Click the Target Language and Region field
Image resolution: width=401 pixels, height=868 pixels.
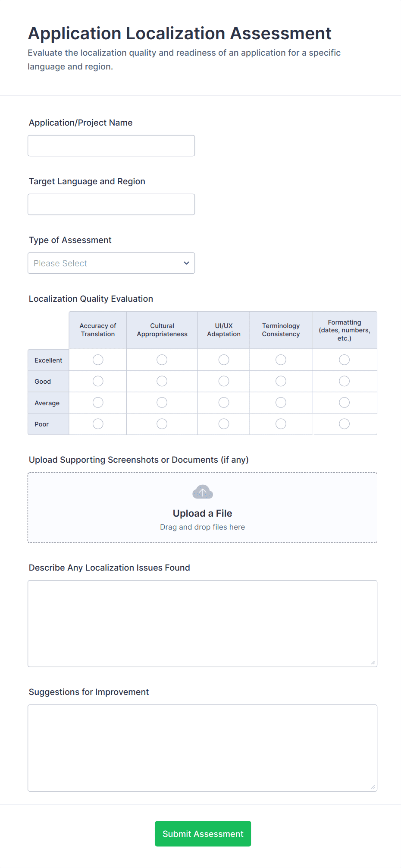pyautogui.click(x=111, y=204)
